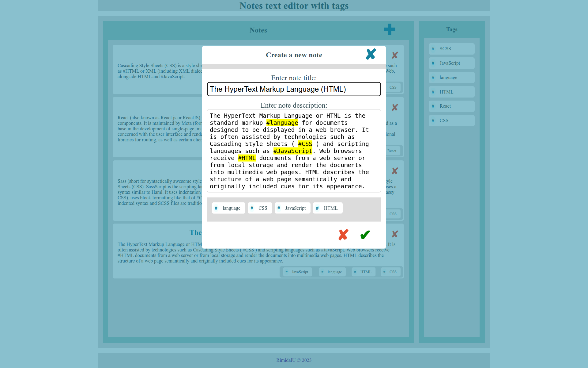This screenshot has width=588, height=368.
Task: Click inside the note description textarea
Action: [294, 151]
